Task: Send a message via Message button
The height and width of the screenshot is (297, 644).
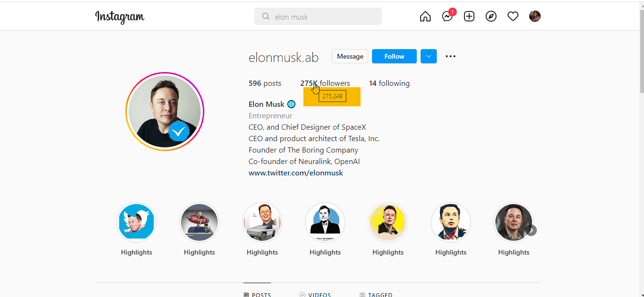Action: pos(350,56)
